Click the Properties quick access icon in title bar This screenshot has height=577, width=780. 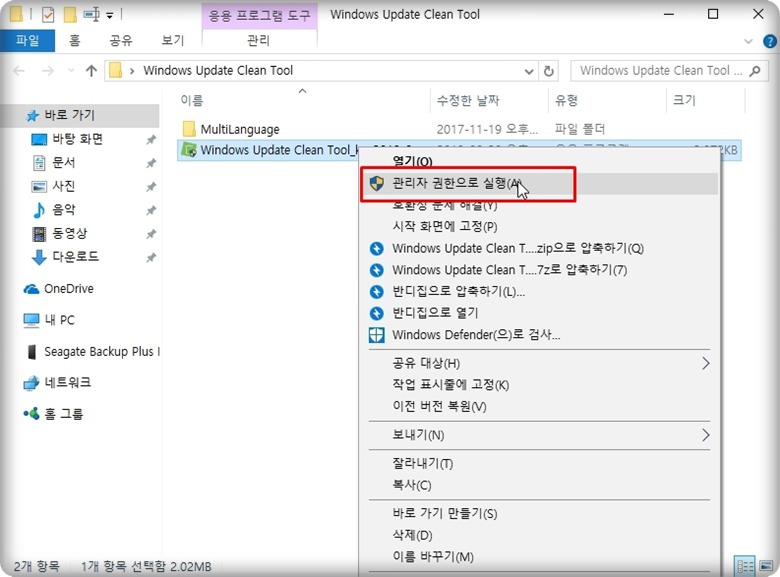[48, 15]
